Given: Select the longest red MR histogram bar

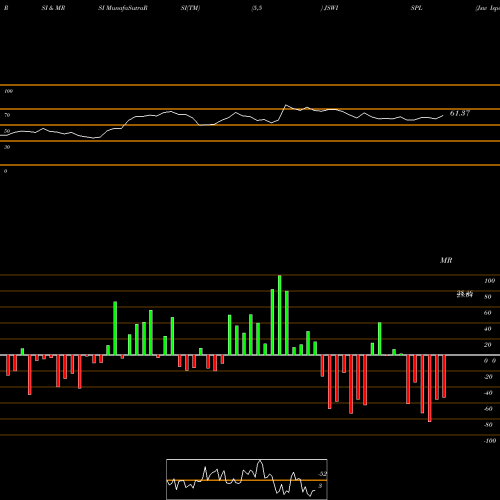Looking at the screenshot, I should [x=429, y=388].
